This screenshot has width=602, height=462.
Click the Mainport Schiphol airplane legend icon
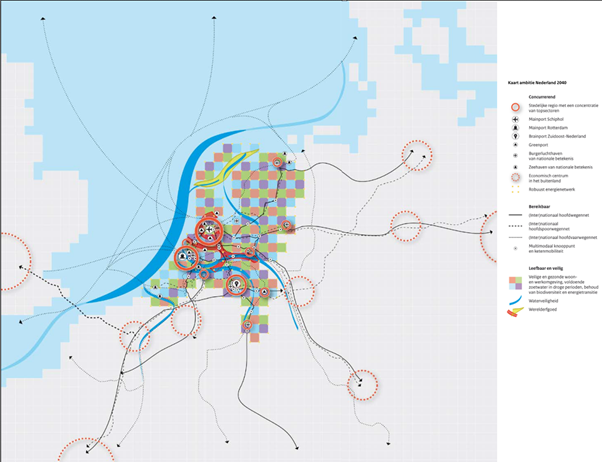click(x=515, y=119)
